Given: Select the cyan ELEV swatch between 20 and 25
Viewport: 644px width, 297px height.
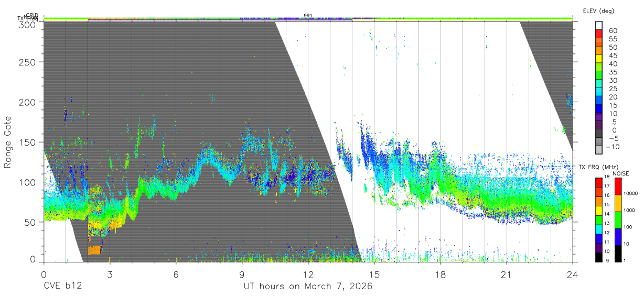Looking at the screenshot, I should tap(599, 92).
